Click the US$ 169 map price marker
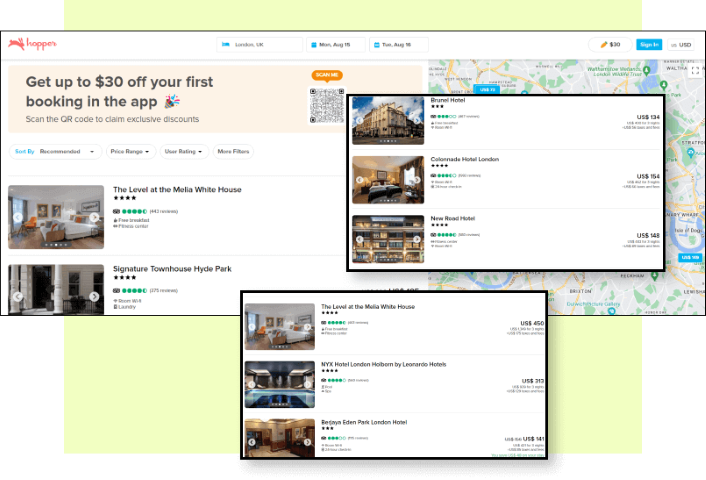This screenshot has width=706, height=480. coord(689,258)
